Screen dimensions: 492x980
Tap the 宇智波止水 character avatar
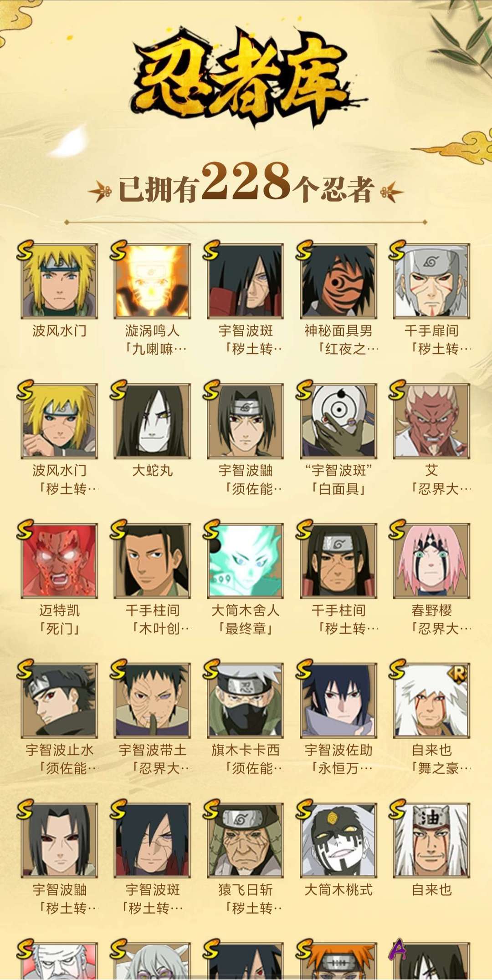coord(60,701)
